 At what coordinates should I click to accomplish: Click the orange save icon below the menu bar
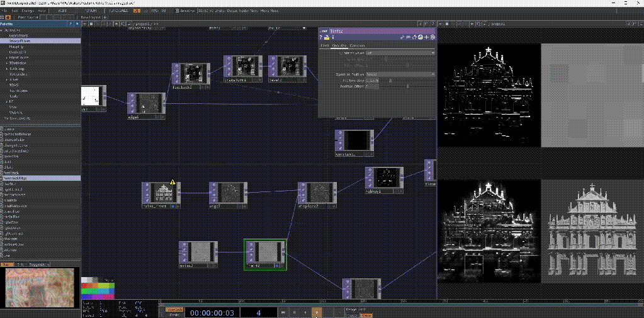coord(8,17)
